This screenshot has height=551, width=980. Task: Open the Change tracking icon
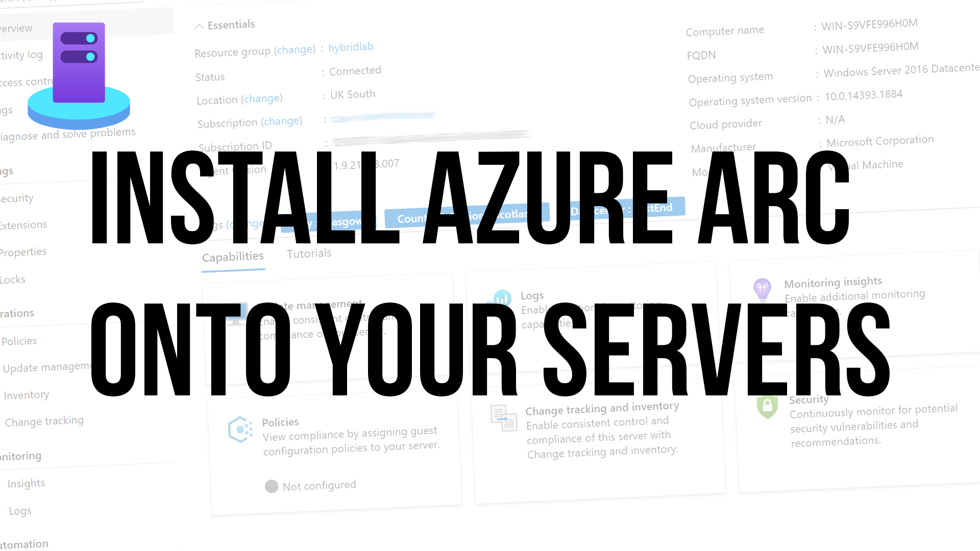tap(44, 420)
